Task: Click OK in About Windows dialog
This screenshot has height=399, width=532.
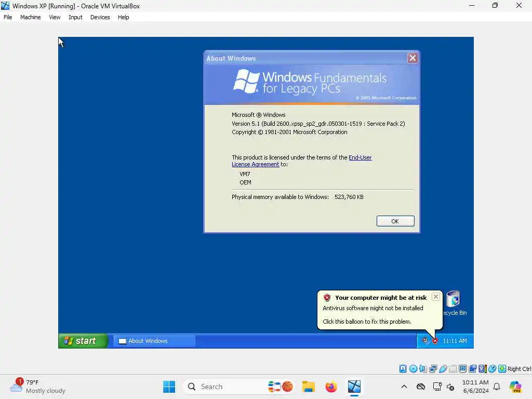Action: click(395, 221)
